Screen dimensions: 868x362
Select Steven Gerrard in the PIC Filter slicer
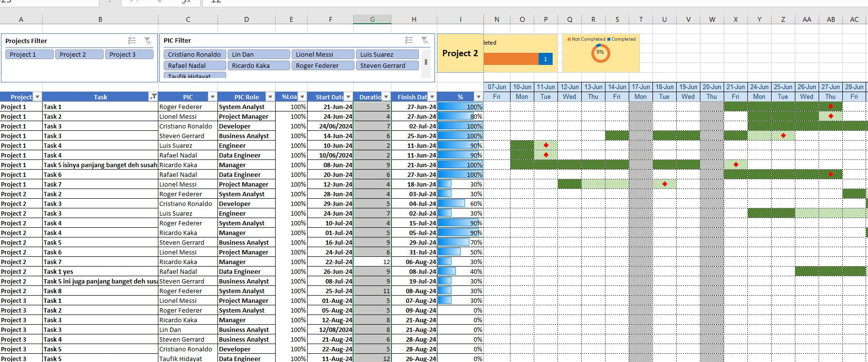(x=387, y=65)
